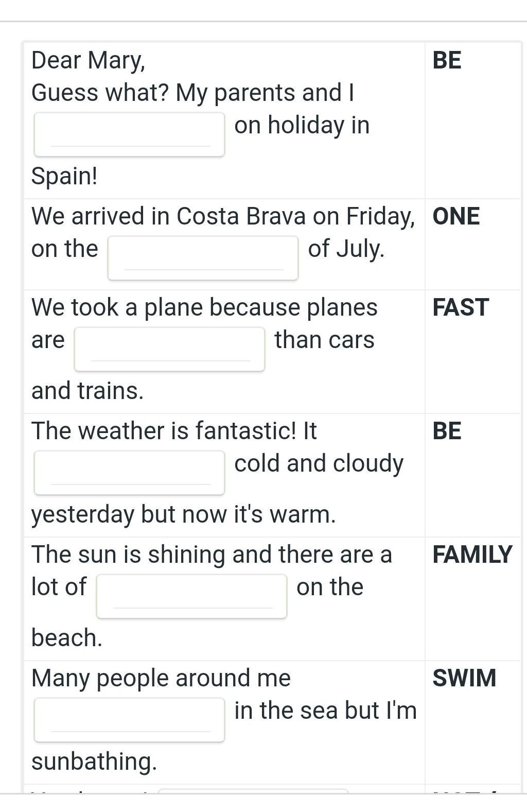The height and width of the screenshot is (812, 527).
Task: Focus the blank before "of July"
Action: 203,258
